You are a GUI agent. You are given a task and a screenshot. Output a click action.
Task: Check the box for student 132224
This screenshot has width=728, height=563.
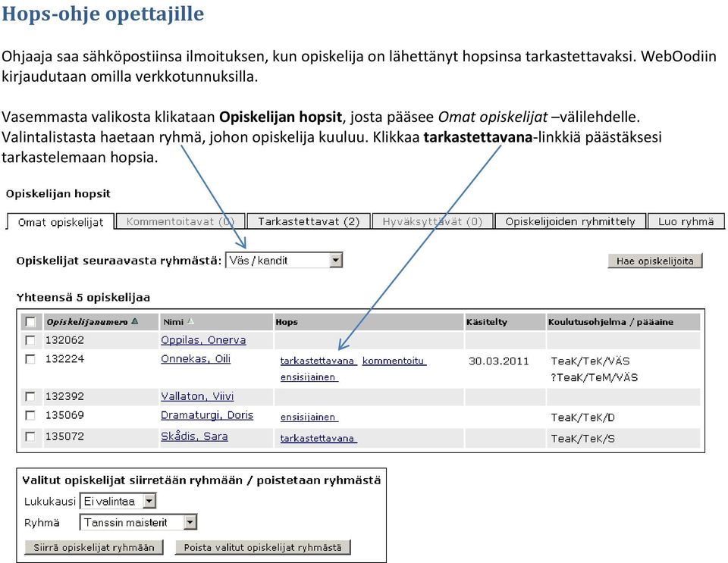click(x=30, y=359)
